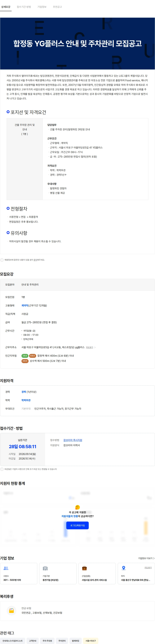Select the 발레파킹 tag
Viewport: 155px width, 644px height.
click(x=76, y=641)
